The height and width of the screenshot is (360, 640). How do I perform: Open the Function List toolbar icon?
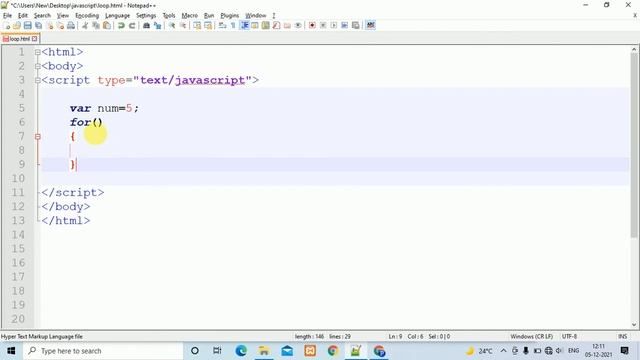(x=276, y=25)
